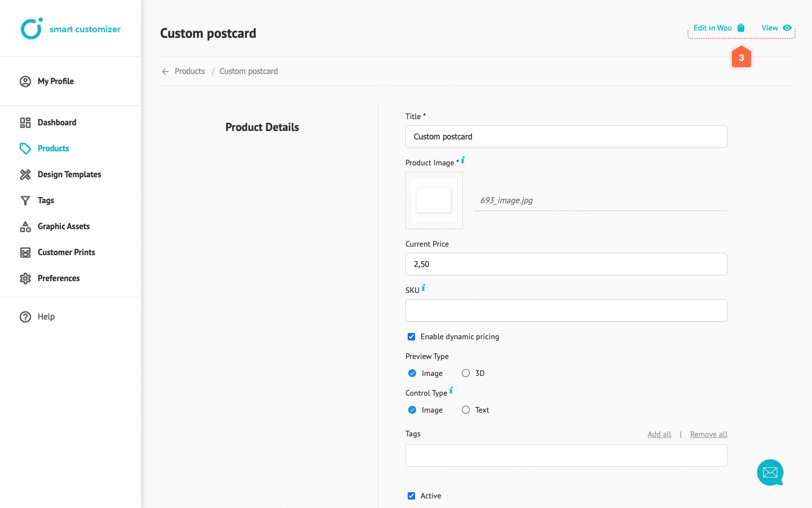This screenshot has width=812, height=508.
Task: Click into the Current Price field
Action: pos(566,264)
